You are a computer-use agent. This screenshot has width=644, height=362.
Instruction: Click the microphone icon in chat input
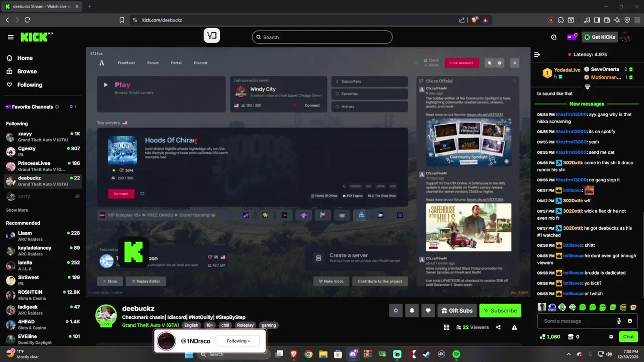tap(619, 321)
